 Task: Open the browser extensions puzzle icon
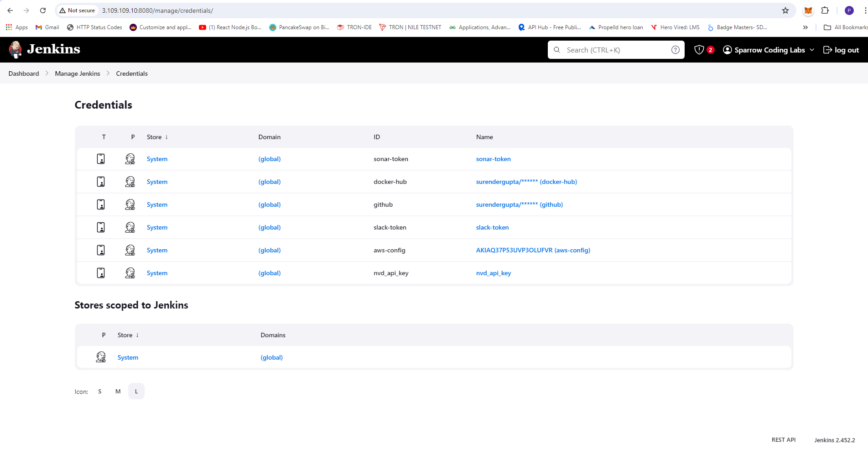(825, 10)
